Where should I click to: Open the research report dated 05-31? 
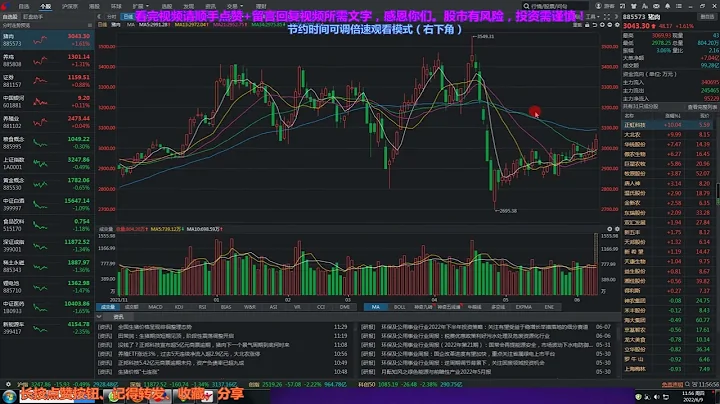tap(485, 345)
